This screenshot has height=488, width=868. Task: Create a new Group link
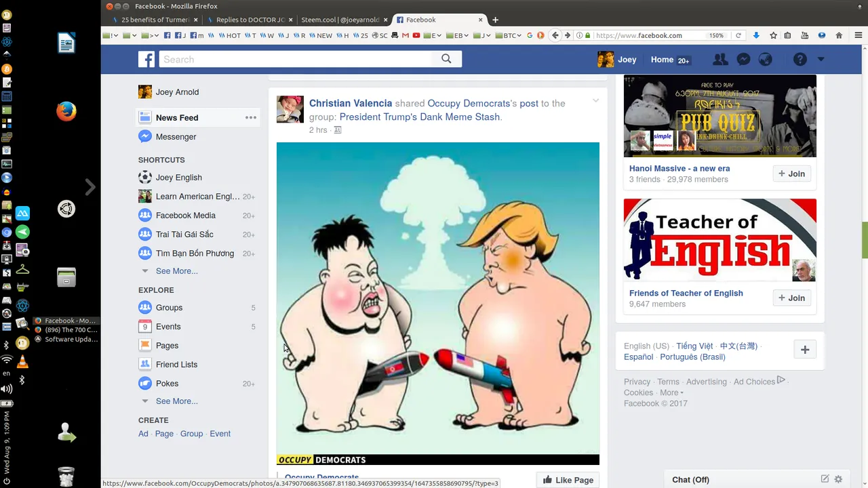[191, 434]
